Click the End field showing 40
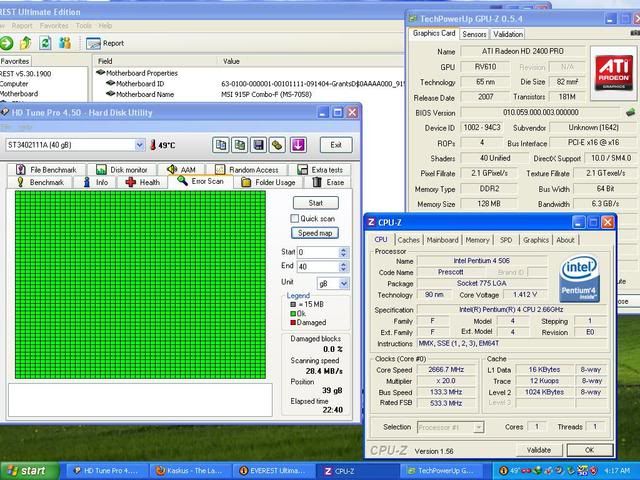Screen dimensions: 640x480 [x=318, y=267]
